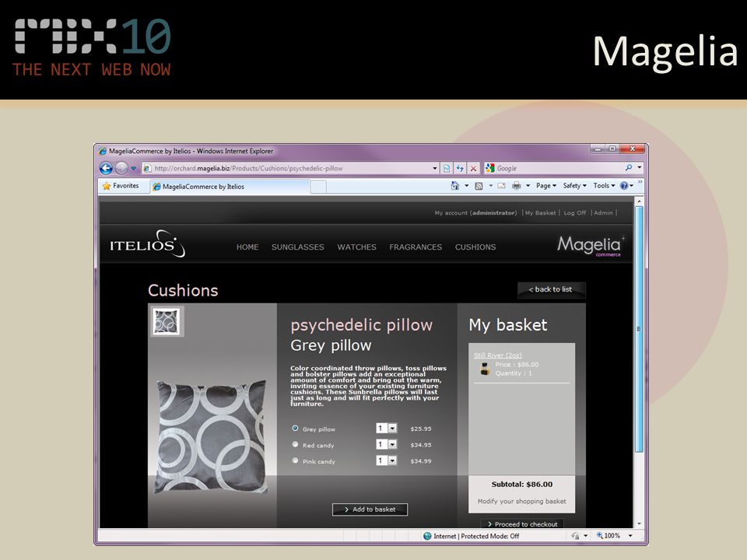The width and height of the screenshot is (747, 560).
Task: Click the Still River perfume bottle thumbnail
Action: pos(485,369)
